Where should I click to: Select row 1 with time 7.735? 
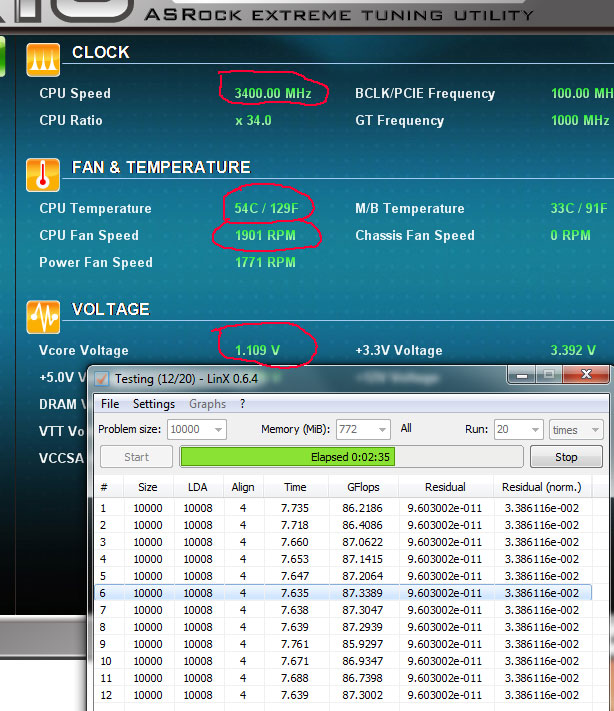[343, 508]
